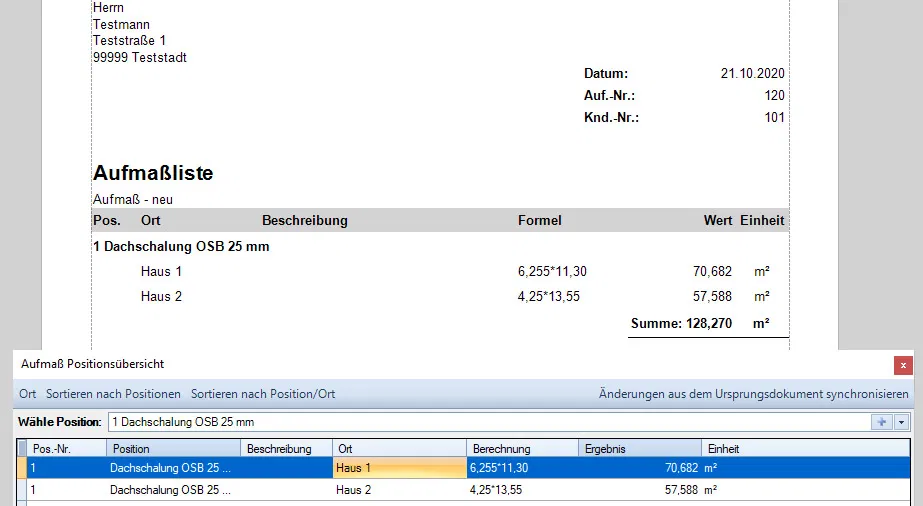Select the Haus 1 cell in the grid
Screen dimensions: 923x506
pyautogui.click(x=398, y=467)
